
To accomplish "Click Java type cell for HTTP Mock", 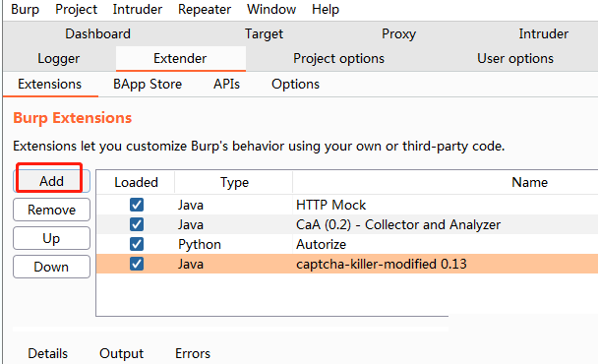I will [191, 206].
